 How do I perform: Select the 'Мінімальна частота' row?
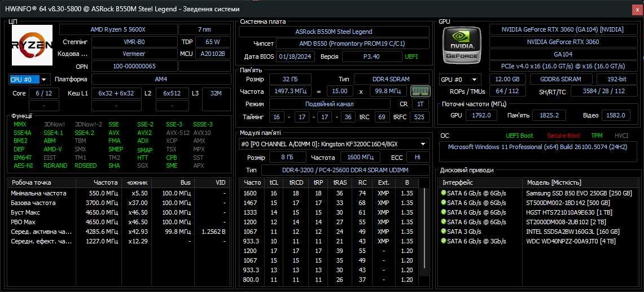point(119,193)
